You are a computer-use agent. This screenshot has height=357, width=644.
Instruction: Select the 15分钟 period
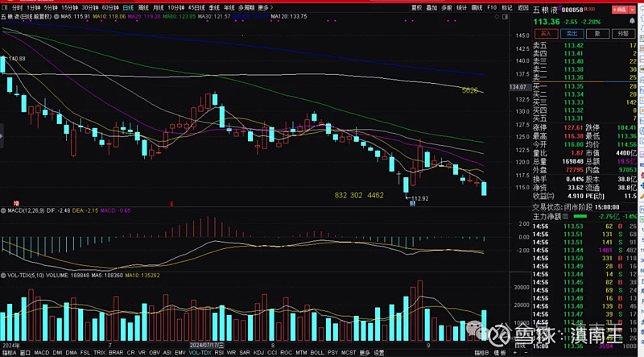tap(69, 8)
